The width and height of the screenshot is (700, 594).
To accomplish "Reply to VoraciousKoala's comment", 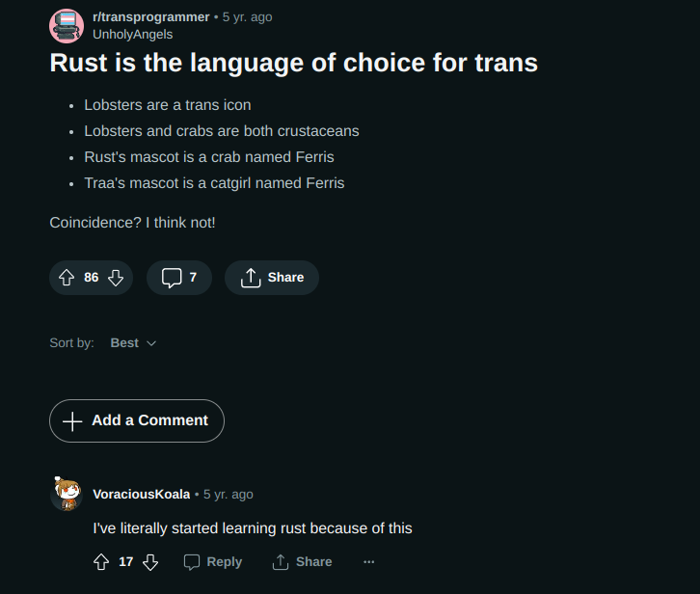I will pos(213,562).
